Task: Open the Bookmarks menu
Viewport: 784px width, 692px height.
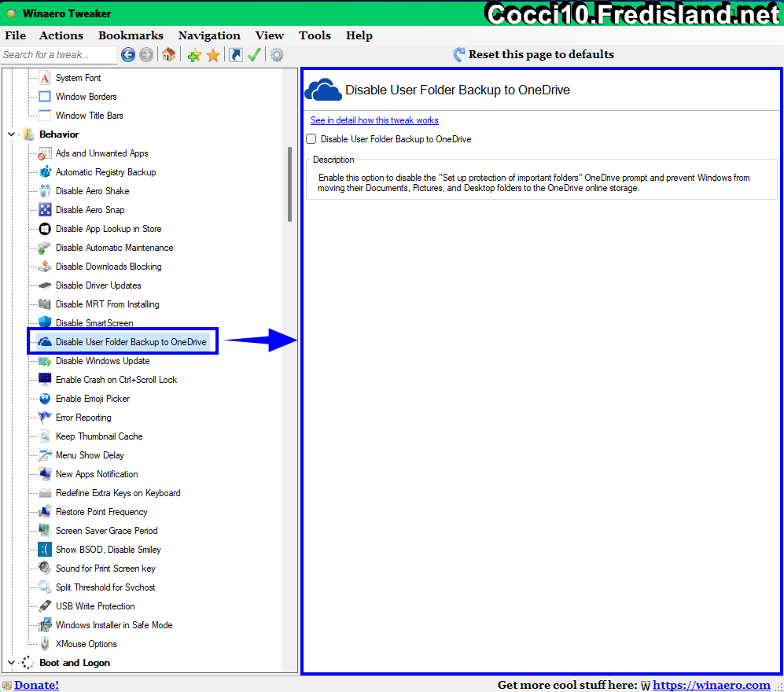Action: [131, 35]
